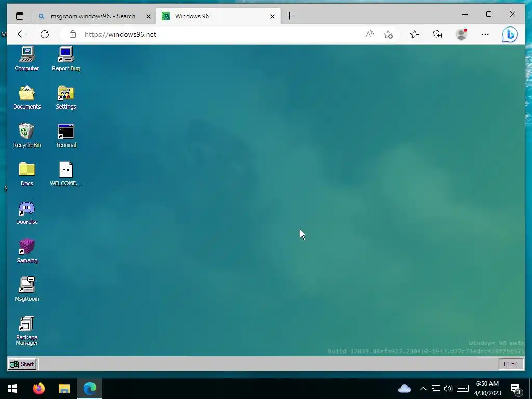Open the Windows Start menu on the host taskbar
Image resolution: width=532 pixels, height=399 pixels.
12,389
